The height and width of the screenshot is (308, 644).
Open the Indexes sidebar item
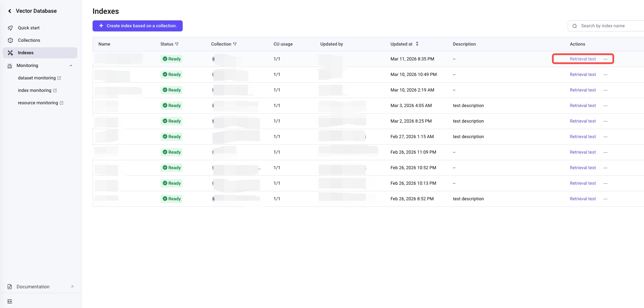pos(26,53)
